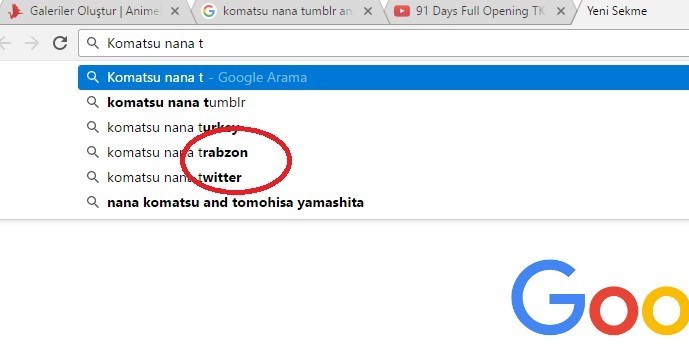Close the komatsu nana tumblr tab
Viewport: 689px width, 362px height.
pos(368,11)
